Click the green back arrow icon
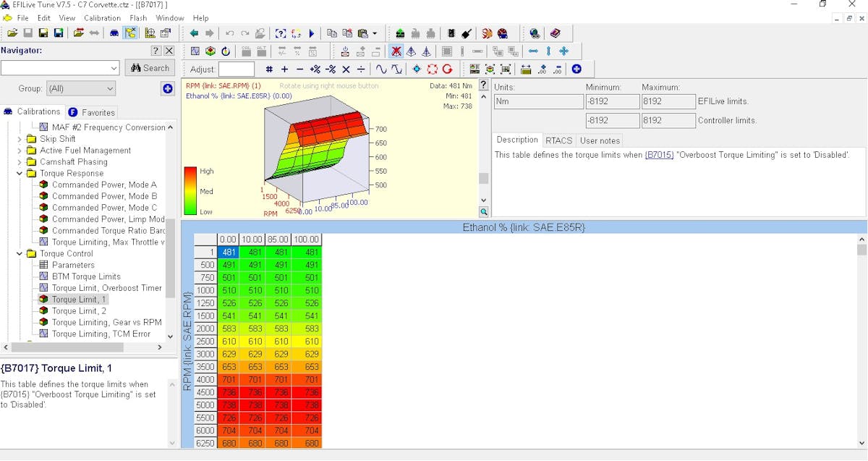Image resolution: width=868 pixels, height=461 pixels. coord(194,33)
